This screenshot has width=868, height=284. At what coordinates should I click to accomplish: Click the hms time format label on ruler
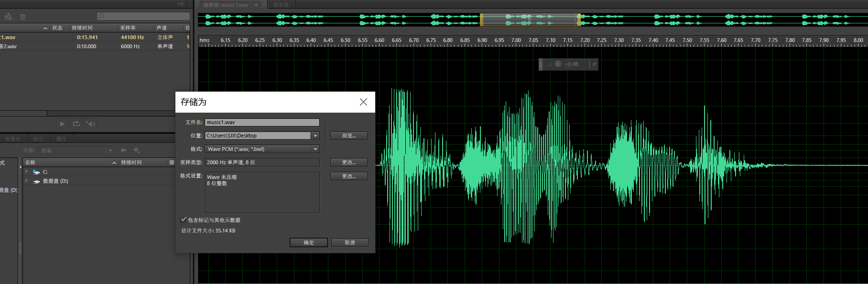coord(205,40)
